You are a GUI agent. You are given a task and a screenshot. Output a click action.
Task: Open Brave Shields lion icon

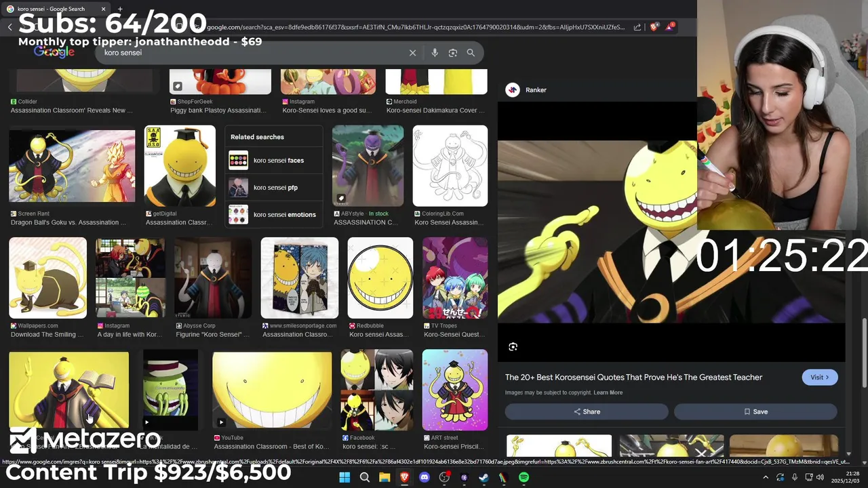(654, 27)
